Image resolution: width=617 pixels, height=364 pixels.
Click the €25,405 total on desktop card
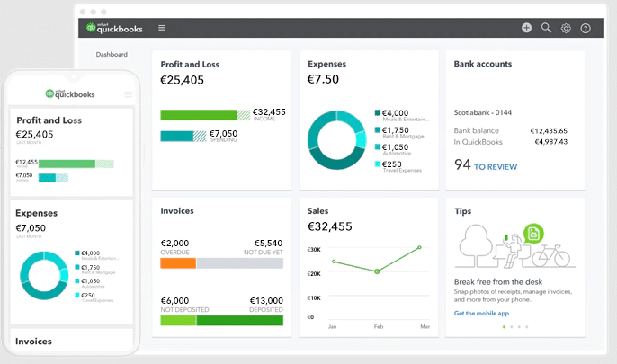[x=182, y=80]
